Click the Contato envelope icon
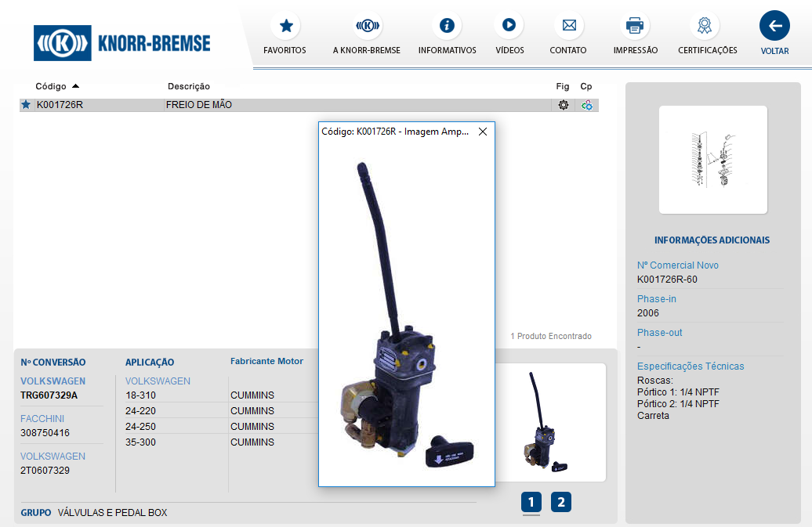This screenshot has width=812, height=527. (x=568, y=26)
